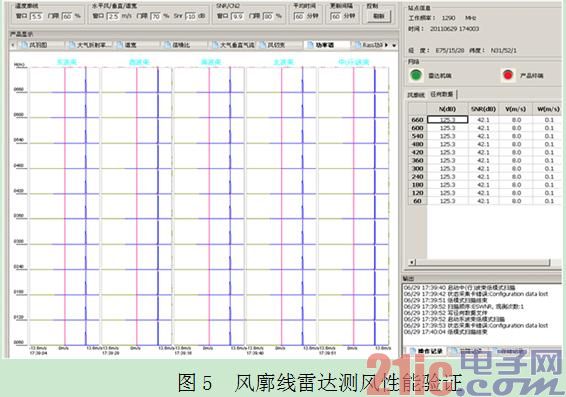
Task: Click the average time field in minutes
Action: pyautogui.click(x=299, y=16)
